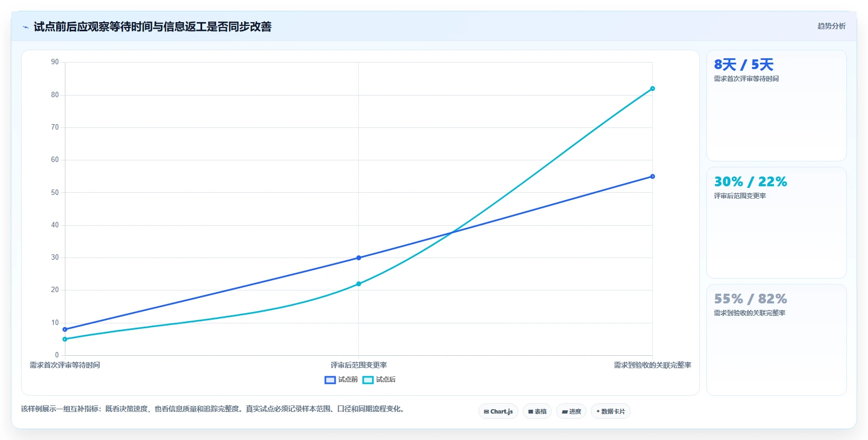868x440 pixels.
Task: Click x-axis label 需求首次评审等待时间
Action: (65, 365)
